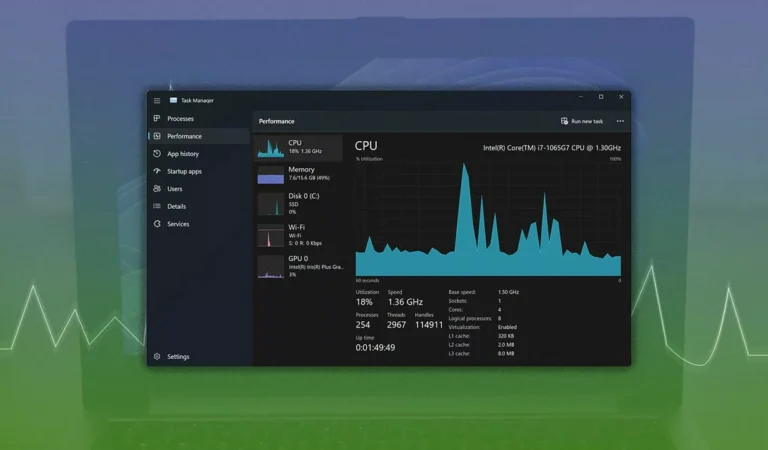View the Wi-Fi network performance entry
This screenshot has width=768, height=450.
[x=270, y=235]
